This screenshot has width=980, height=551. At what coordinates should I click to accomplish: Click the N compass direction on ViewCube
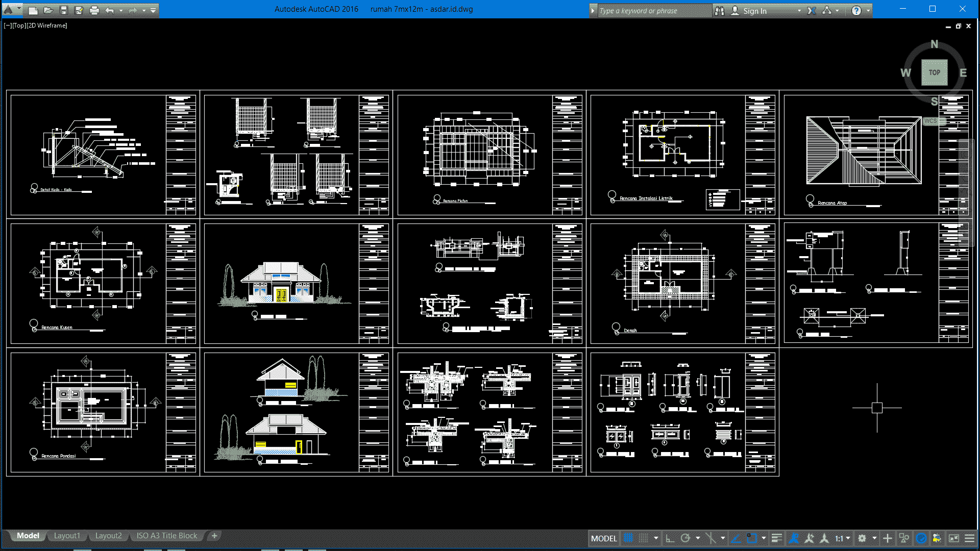point(934,44)
